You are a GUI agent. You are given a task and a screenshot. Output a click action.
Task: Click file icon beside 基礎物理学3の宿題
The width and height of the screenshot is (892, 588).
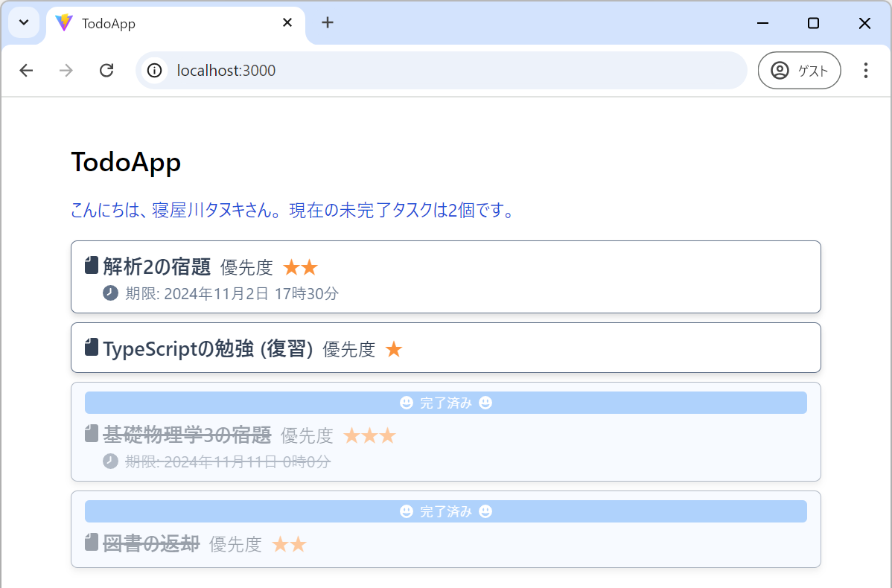coord(92,433)
